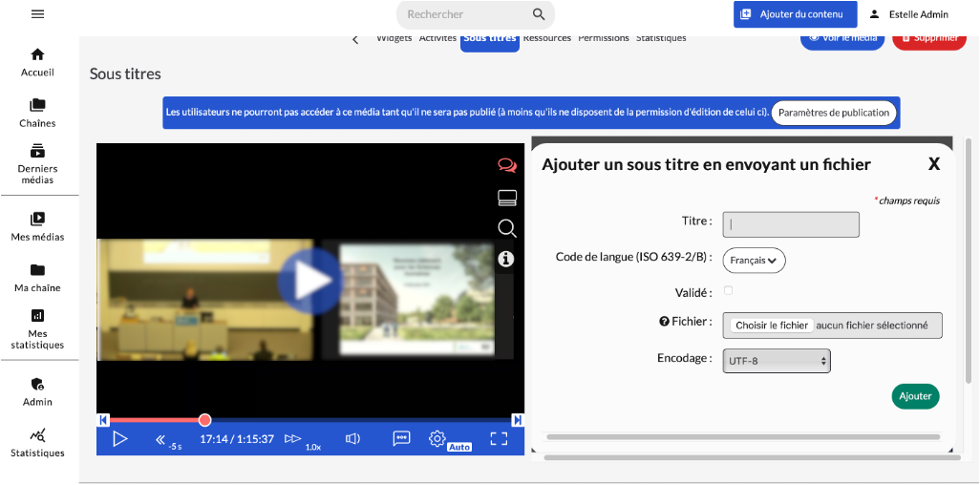Image resolution: width=980 pixels, height=485 pixels.
Task: Open the video chat comments icon
Action: 506,165
